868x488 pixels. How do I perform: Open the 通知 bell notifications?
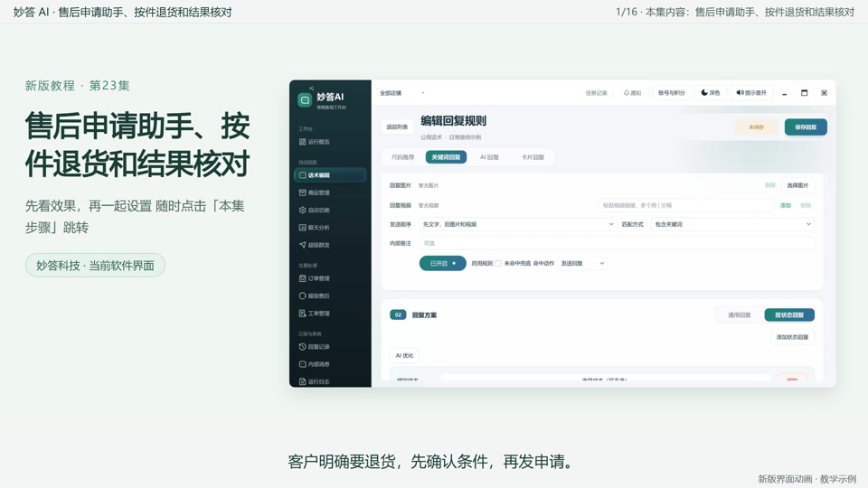[x=632, y=93]
